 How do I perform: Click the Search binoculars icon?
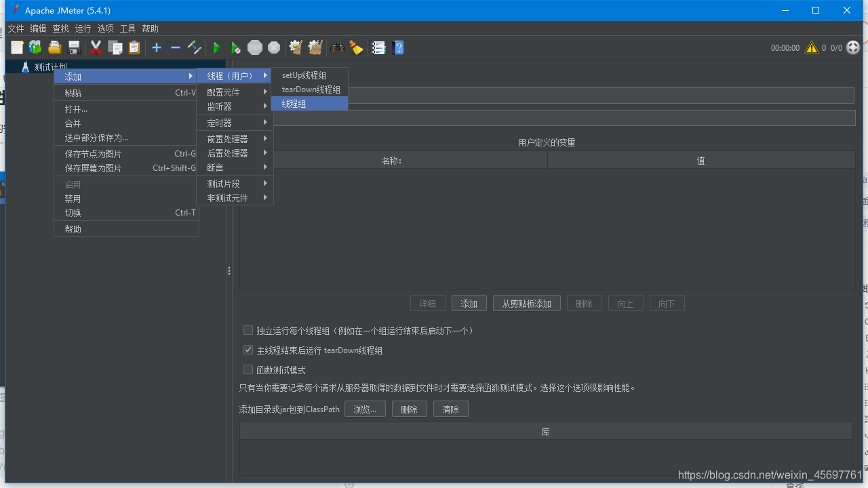pos(337,47)
